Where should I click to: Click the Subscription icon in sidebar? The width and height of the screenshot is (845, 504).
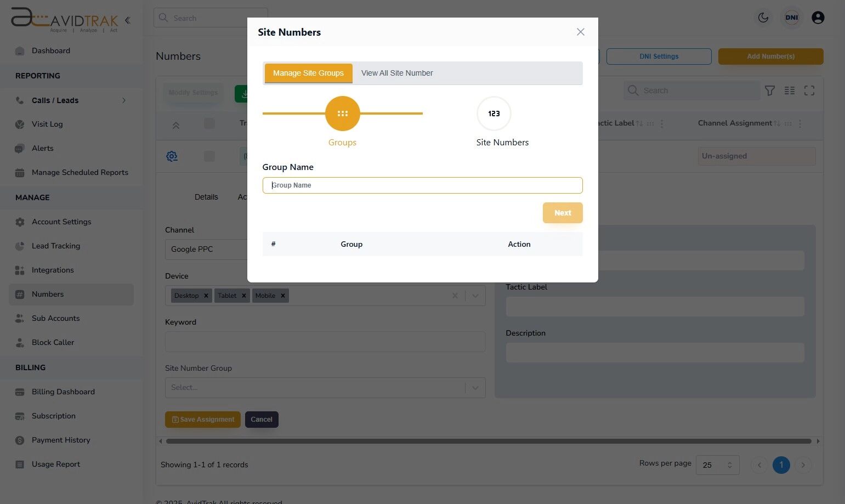pyautogui.click(x=20, y=416)
